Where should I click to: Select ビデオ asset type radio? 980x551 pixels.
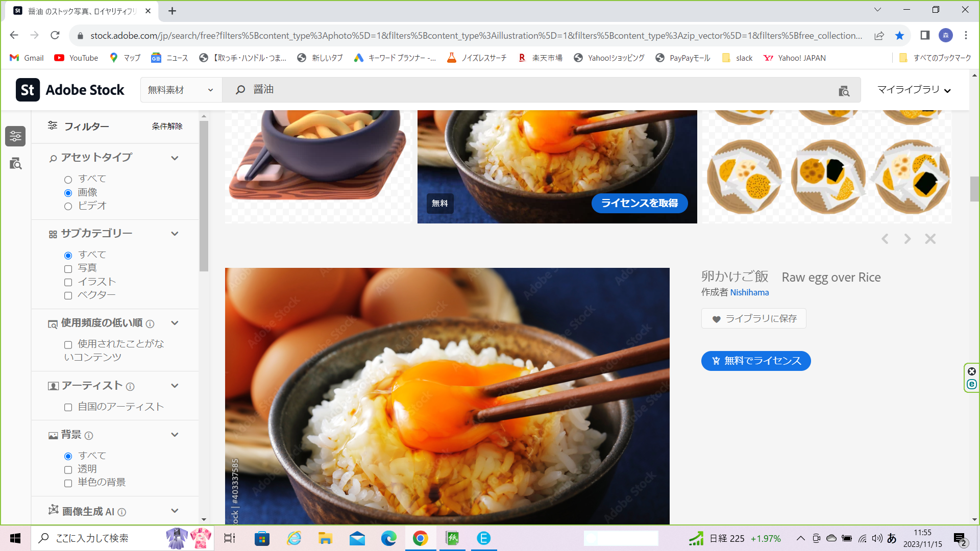(68, 207)
